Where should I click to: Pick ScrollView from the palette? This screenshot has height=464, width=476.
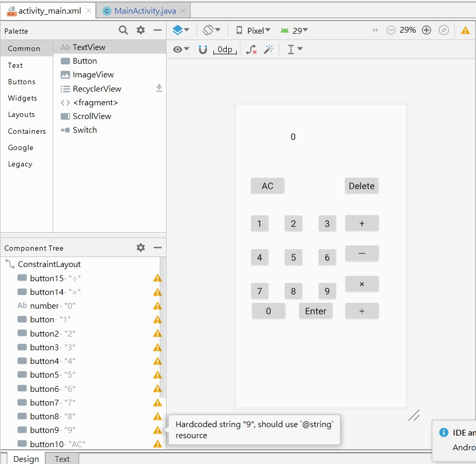[x=110, y=116]
